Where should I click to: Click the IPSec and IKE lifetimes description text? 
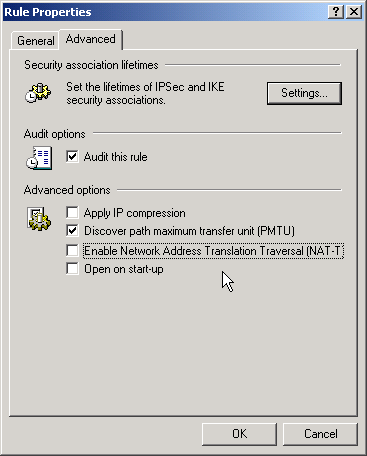click(x=145, y=93)
